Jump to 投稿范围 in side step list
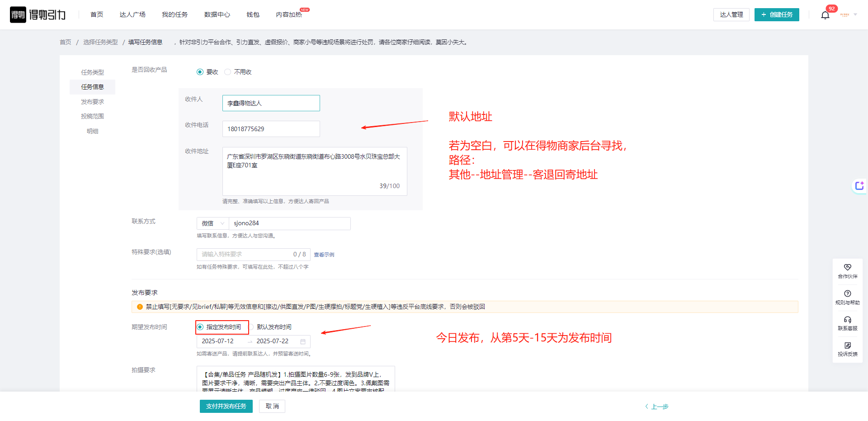Screen dimensions: 868x421 pos(92,116)
